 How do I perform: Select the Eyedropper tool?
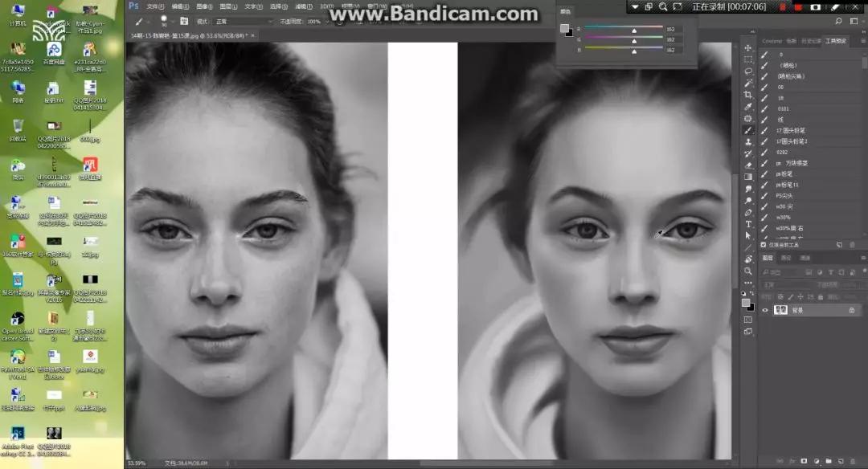pyautogui.click(x=748, y=106)
